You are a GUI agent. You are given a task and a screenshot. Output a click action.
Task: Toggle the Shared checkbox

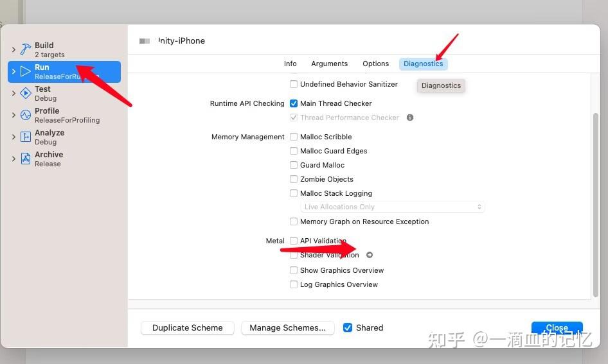click(x=348, y=327)
